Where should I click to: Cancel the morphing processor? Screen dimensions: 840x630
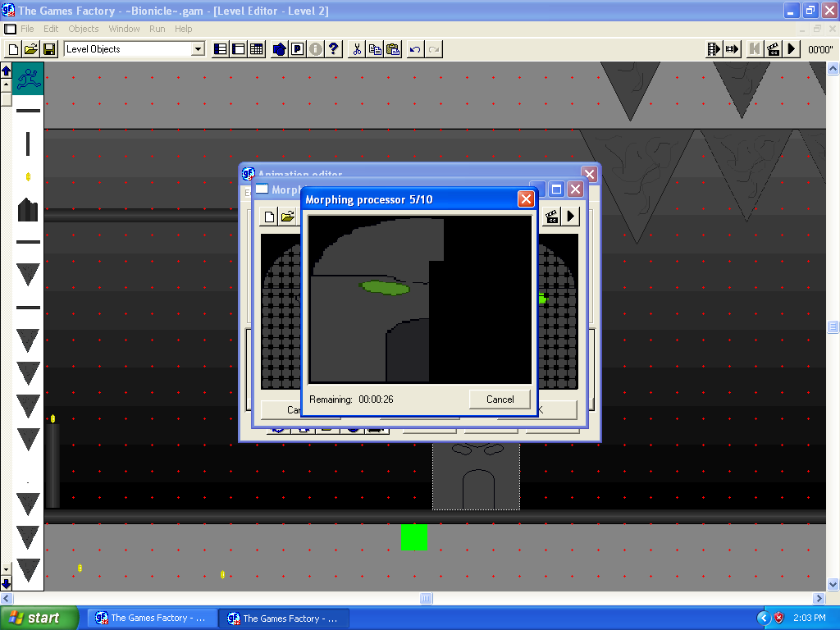(x=499, y=399)
